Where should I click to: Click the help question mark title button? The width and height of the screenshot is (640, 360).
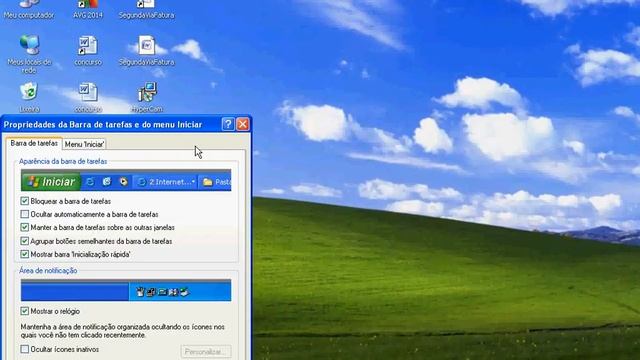pos(228,124)
